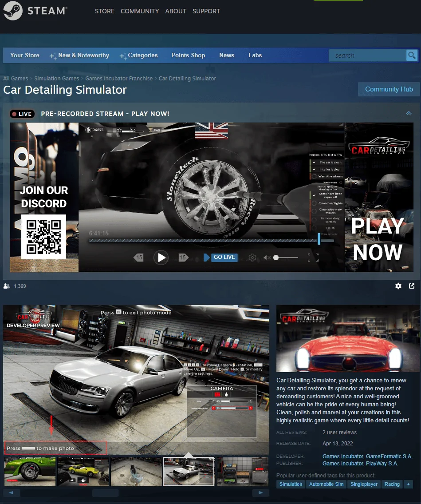The image size is (421, 504).
Task: Collapse the live broadcast panel chevron
Action: [x=409, y=114]
